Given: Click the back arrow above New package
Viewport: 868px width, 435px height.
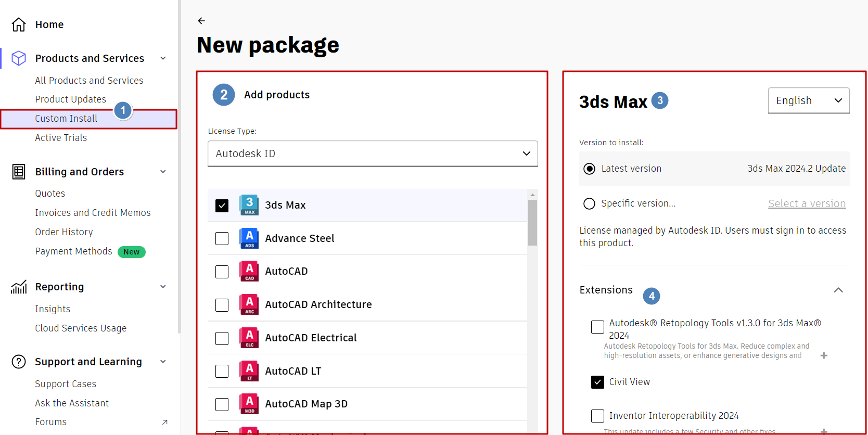Looking at the screenshot, I should point(201,21).
